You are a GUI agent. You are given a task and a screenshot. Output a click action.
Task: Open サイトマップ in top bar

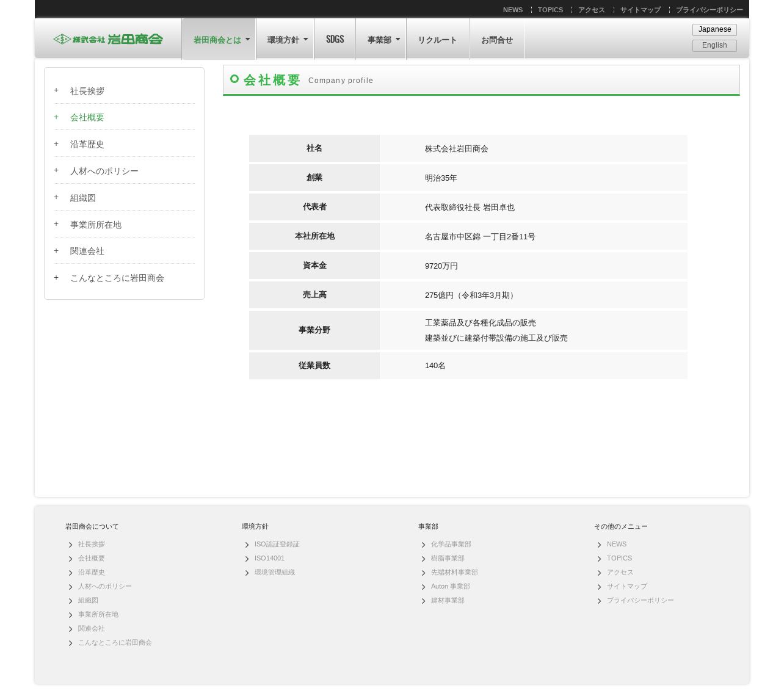(x=641, y=10)
